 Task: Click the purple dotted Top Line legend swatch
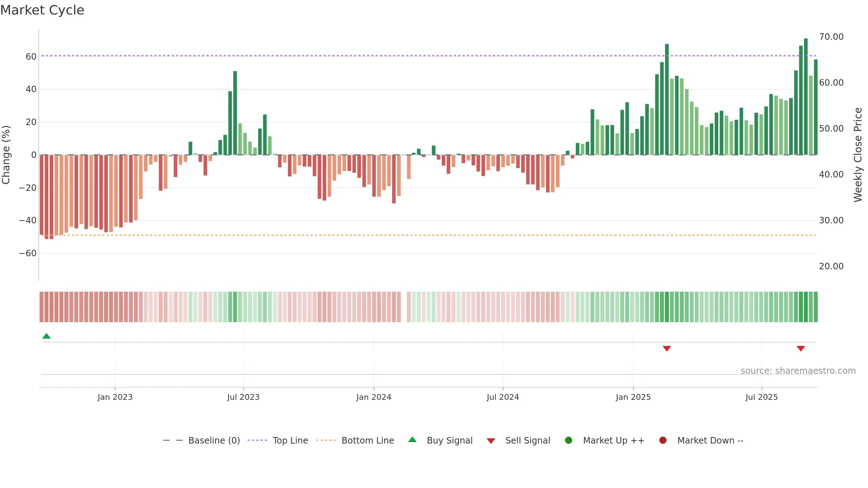tap(257, 440)
